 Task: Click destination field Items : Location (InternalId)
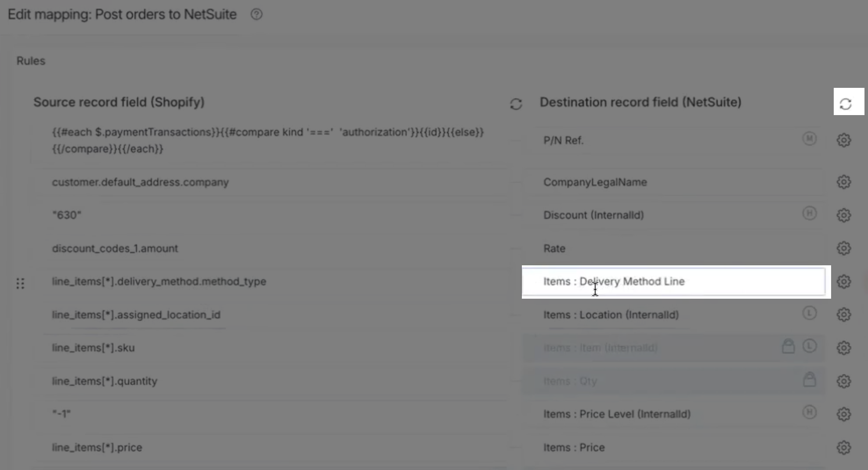[673, 315]
